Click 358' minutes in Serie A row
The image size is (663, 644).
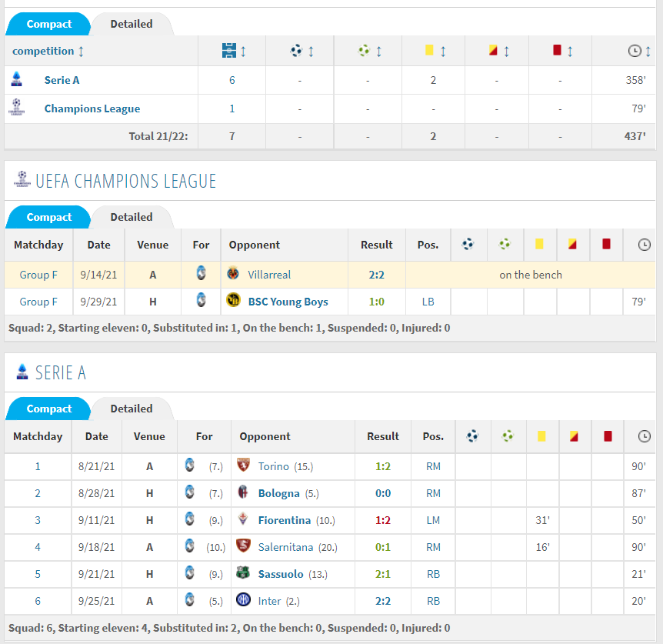[x=635, y=80]
